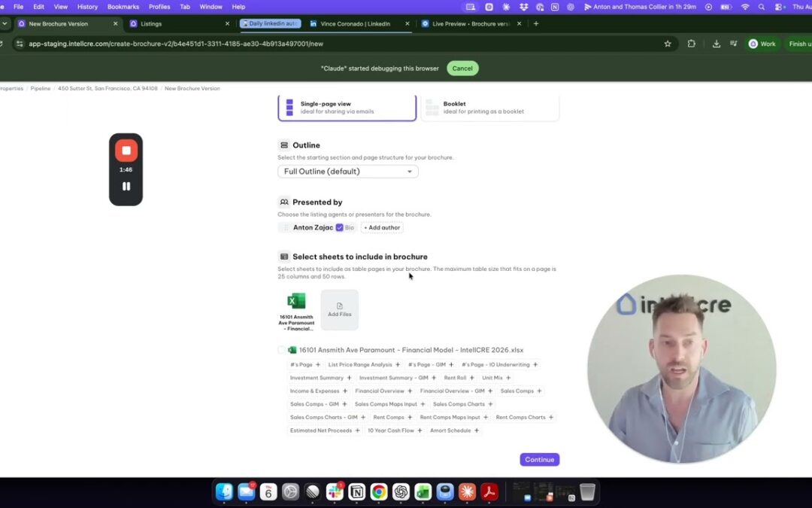Add the #'s Page - GIM sheet

451,364
